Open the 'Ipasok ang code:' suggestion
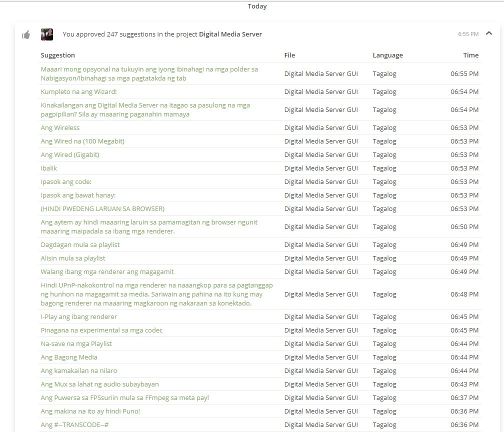Screen dimensions: 504x432 [x=66, y=182]
